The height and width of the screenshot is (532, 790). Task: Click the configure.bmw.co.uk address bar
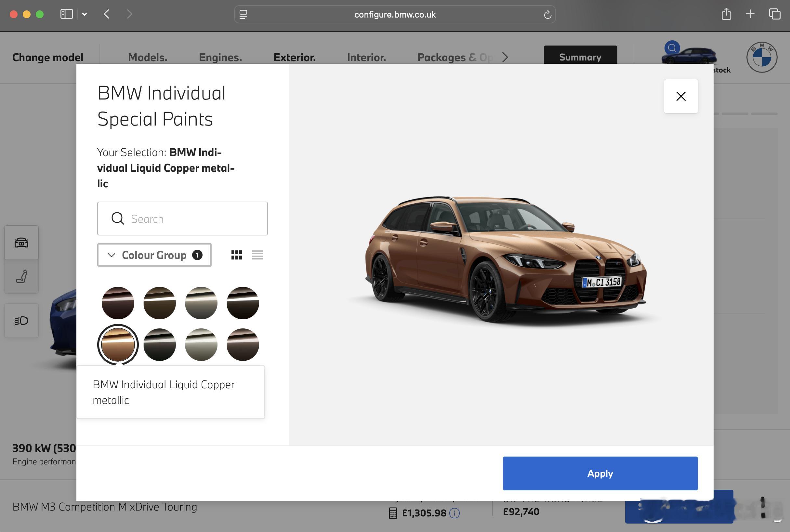click(395, 14)
